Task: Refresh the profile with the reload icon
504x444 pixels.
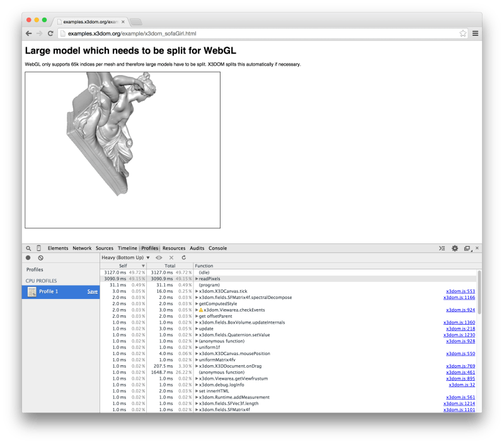Action: point(184,258)
